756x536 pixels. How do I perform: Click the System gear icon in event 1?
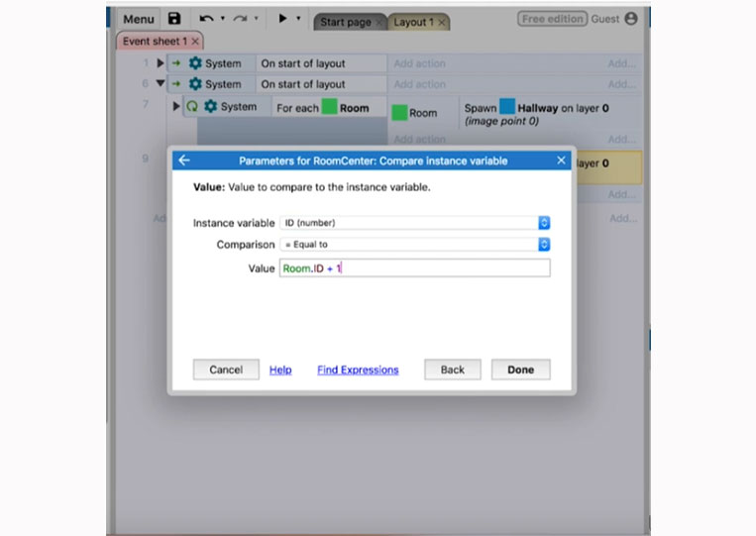[x=195, y=63]
